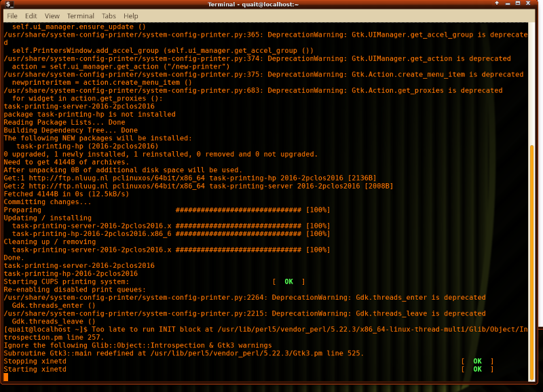Click the green OK beside Starting CUPS
The height and width of the screenshot is (392, 543).
(288, 281)
